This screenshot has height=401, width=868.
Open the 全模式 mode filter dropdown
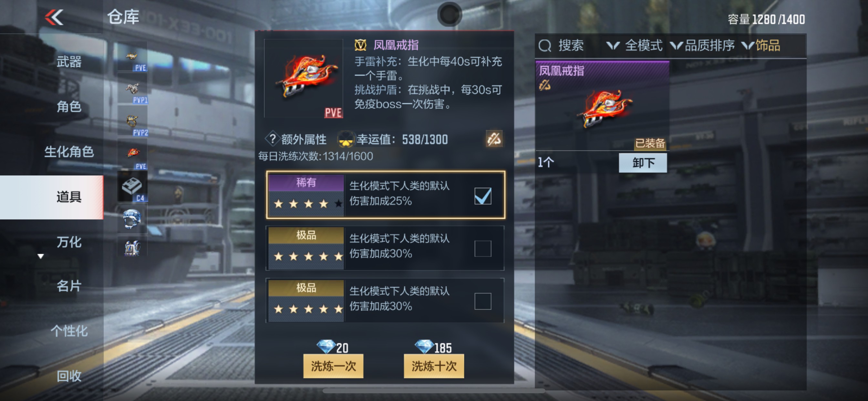coord(634,46)
